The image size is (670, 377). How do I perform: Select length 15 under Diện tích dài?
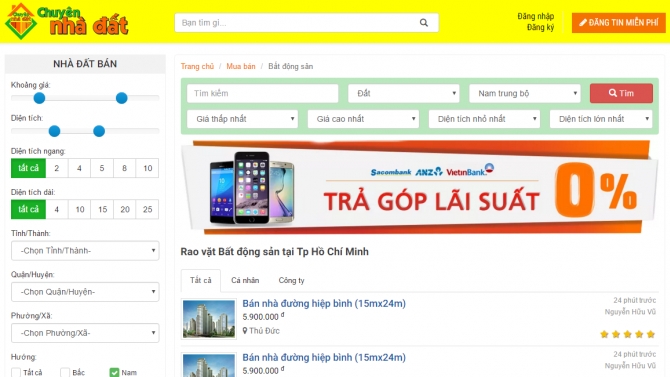click(x=103, y=209)
